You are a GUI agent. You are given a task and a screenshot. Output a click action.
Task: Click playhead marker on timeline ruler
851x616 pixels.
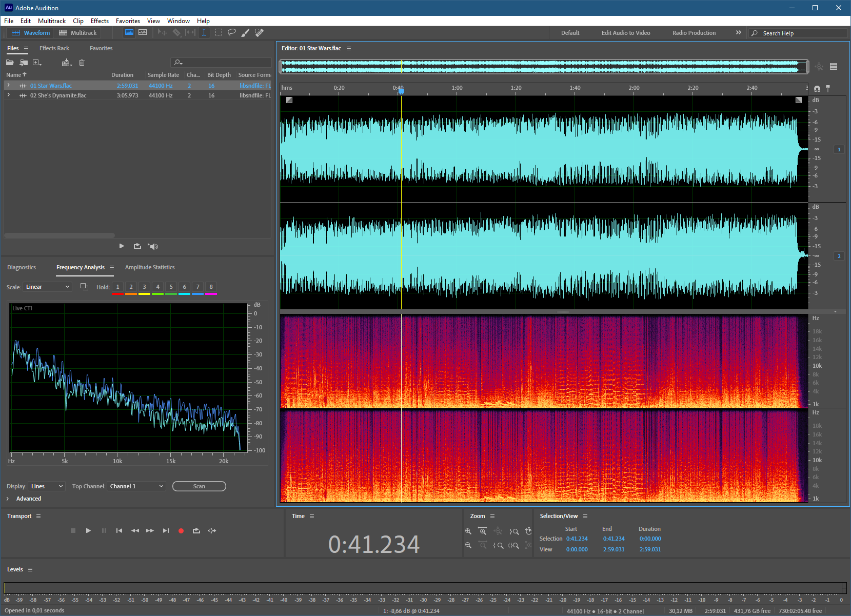pos(401,91)
